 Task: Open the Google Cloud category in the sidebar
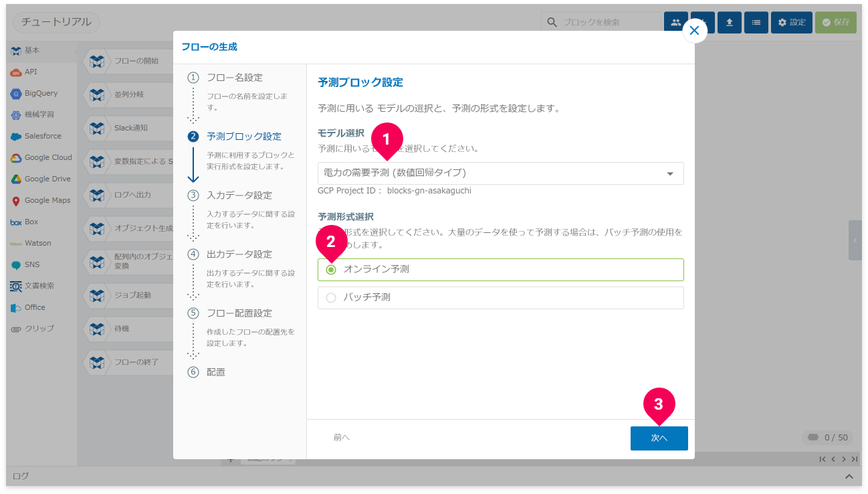(41, 157)
